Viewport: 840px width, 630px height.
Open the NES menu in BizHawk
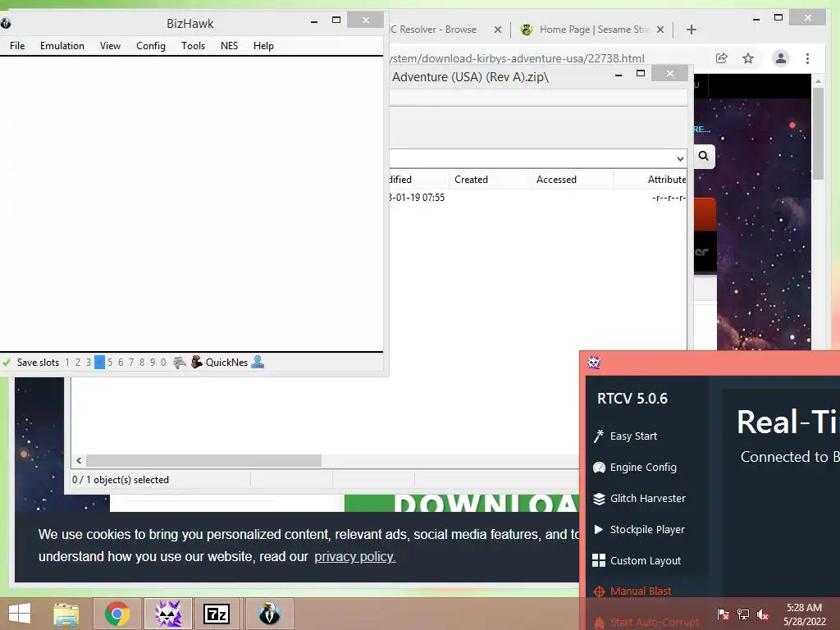[230, 46]
